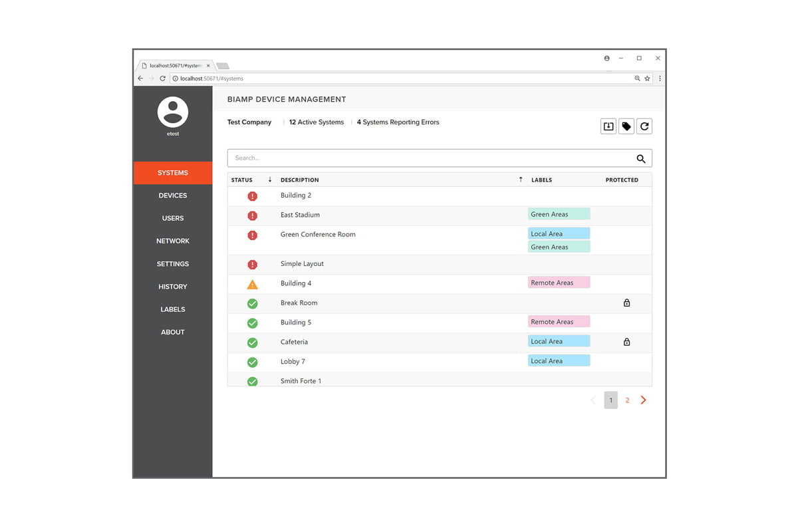The width and height of the screenshot is (798, 532).
Task: Click the Break Room green check icon
Action: tap(252, 304)
